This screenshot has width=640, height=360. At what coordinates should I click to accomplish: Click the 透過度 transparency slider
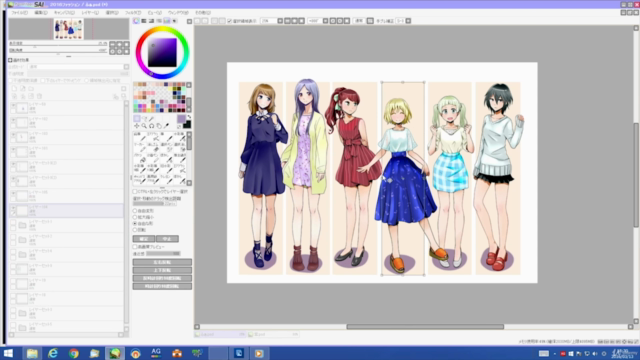pyautogui.click(x=163, y=253)
